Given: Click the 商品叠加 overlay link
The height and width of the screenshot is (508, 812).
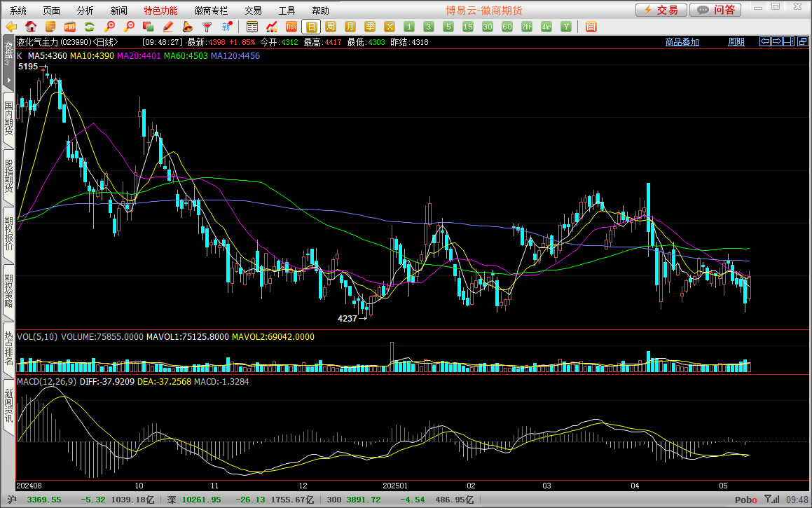Looking at the screenshot, I should tap(682, 42).
